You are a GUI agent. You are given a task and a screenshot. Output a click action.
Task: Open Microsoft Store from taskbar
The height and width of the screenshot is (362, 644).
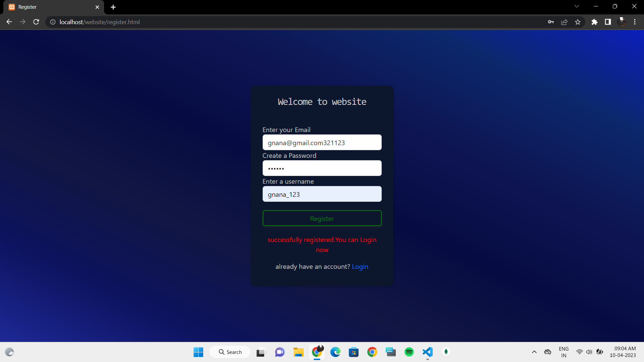[354, 352]
